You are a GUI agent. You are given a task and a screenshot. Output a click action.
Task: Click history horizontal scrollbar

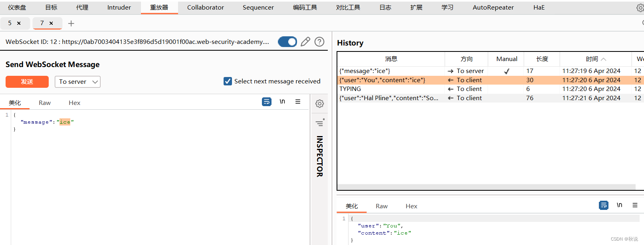pyautogui.click(x=486, y=187)
